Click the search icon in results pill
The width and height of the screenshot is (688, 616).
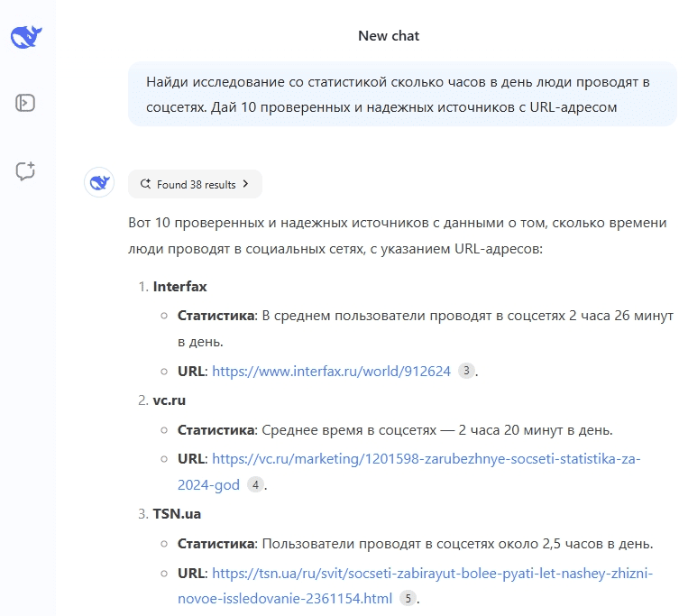point(145,184)
